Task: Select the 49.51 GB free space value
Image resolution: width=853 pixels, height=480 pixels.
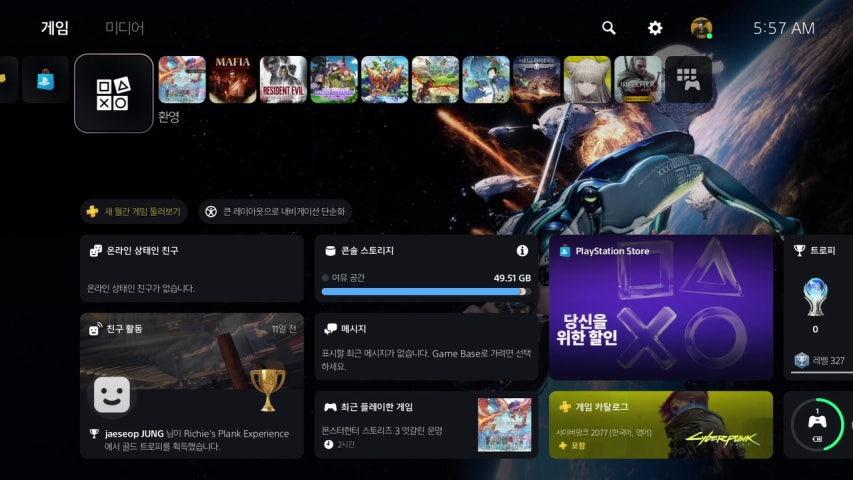Action: (x=512, y=278)
